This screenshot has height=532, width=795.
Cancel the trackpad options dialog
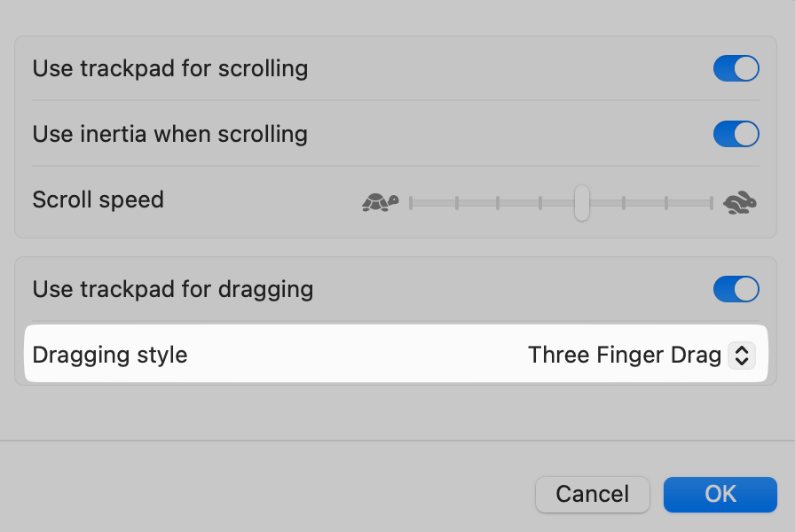pos(592,494)
